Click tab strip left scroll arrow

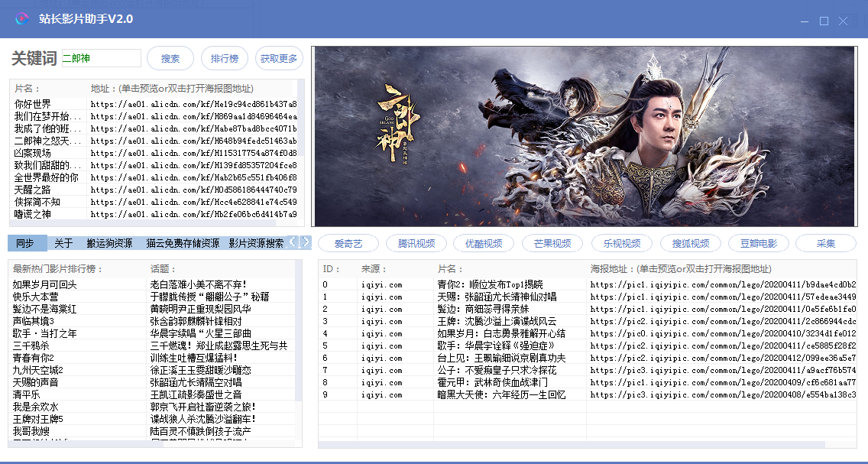[x=293, y=242]
